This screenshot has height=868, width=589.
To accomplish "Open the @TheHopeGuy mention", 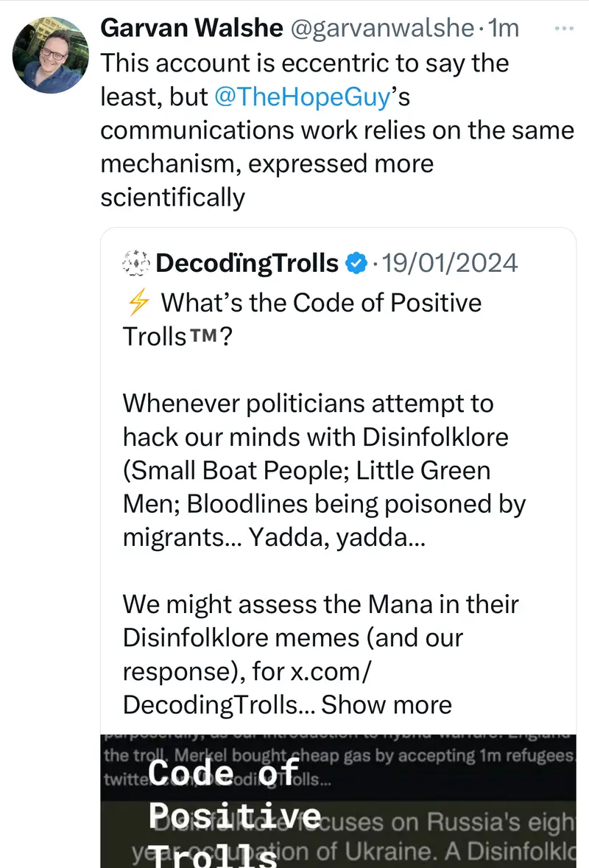I will point(300,97).
